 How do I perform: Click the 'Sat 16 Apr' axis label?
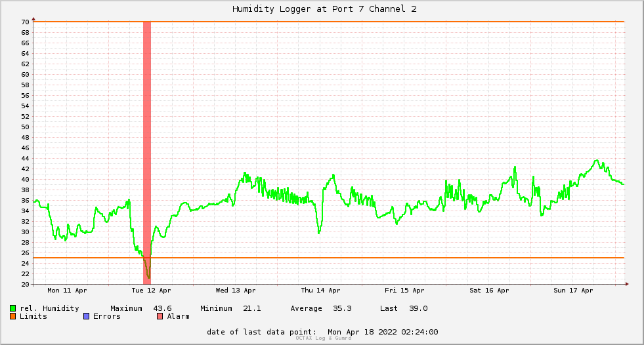coord(489,291)
